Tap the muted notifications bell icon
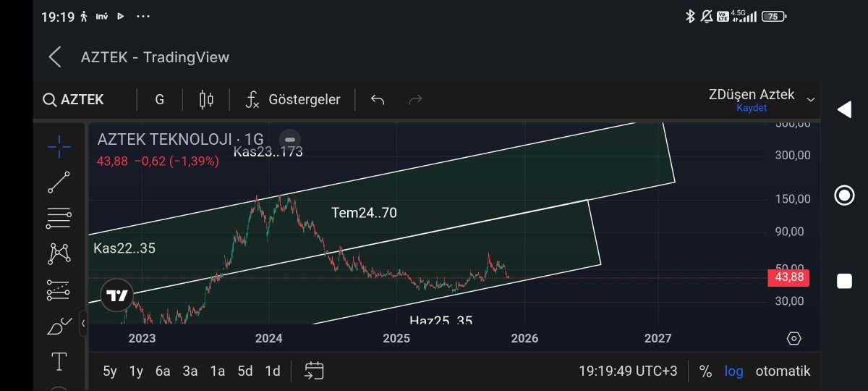The height and width of the screenshot is (391, 868). click(706, 16)
